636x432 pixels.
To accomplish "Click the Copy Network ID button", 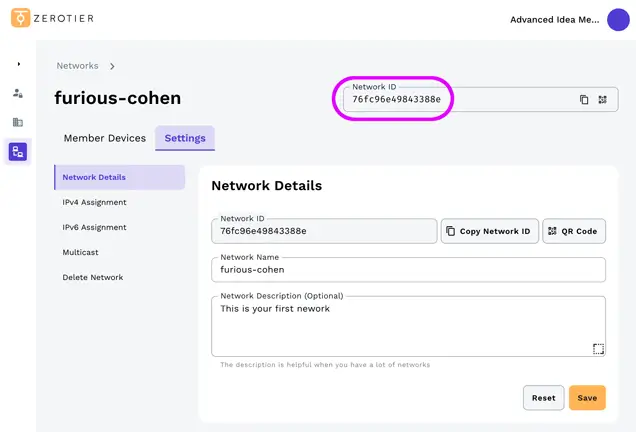I will click(x=490, y=231).
